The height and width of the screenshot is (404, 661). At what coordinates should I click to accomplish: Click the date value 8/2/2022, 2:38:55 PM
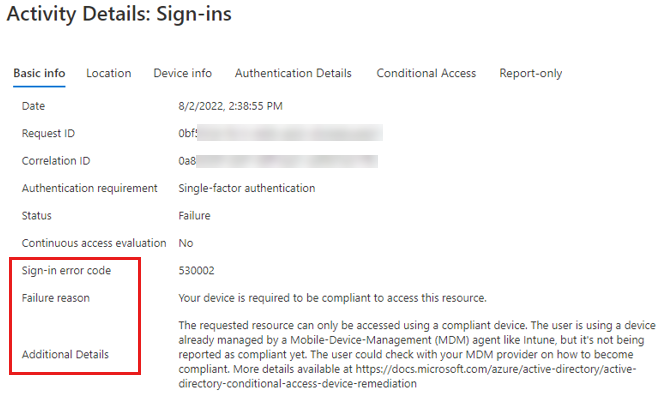pos(231,106)
